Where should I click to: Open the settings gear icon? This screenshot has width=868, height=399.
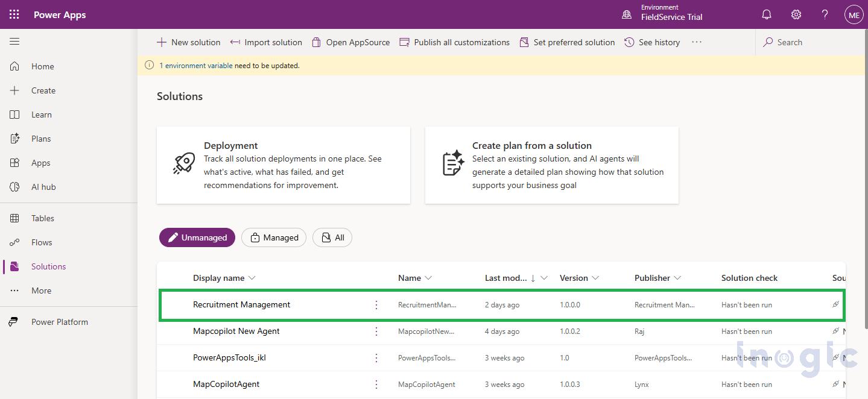(x=796, y=14)
